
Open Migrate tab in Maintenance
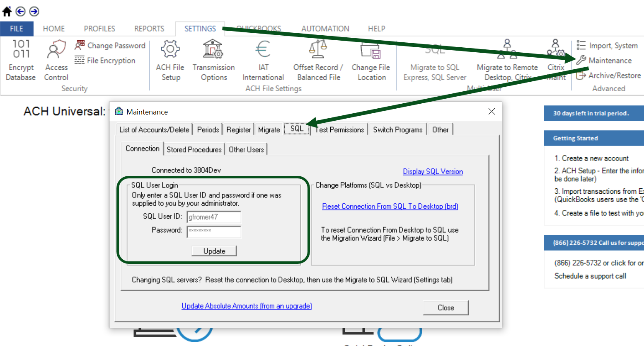click(x=269, y=129)
